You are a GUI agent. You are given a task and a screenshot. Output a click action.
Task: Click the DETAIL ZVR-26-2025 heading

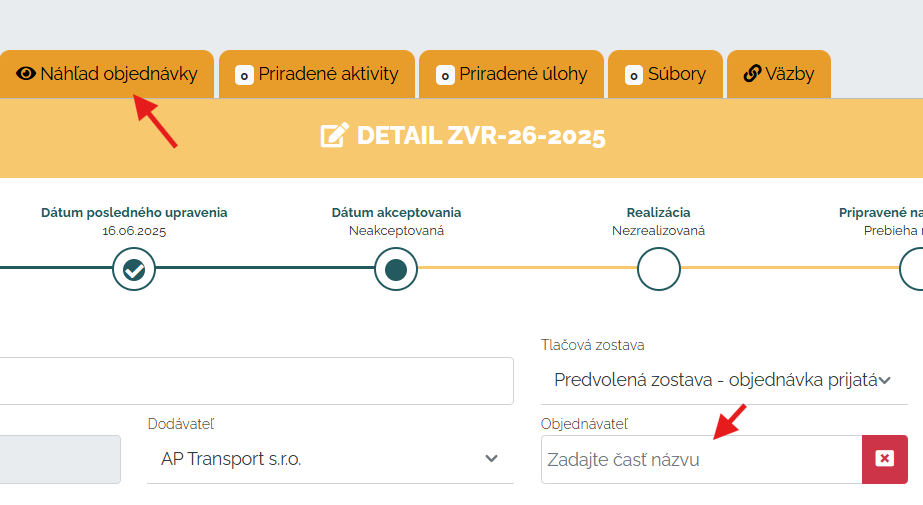coord(481,136)
